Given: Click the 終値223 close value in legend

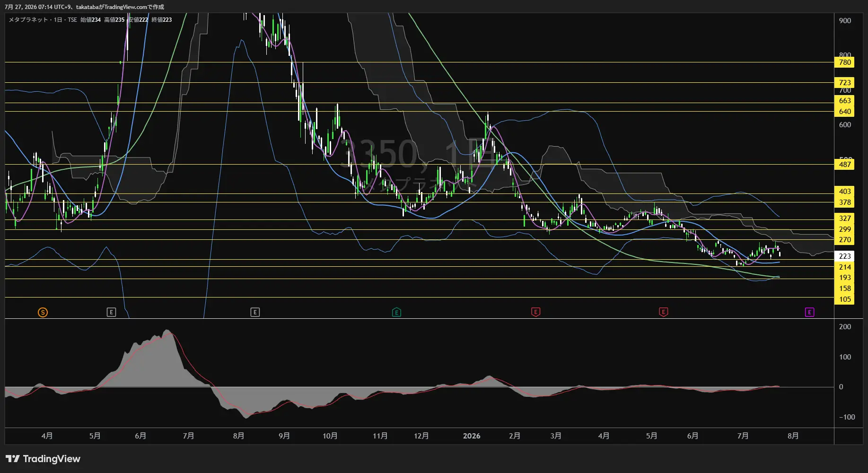Looking at the screenshot, I should pos(162,20).
